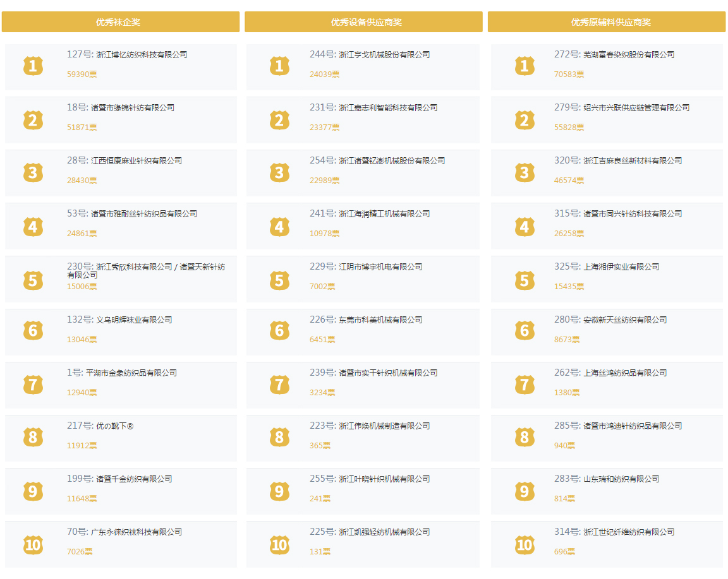Select the 优秀原辅料供应商奖 tab
This screenshot has height=579, width=728.
pos(607,22)
